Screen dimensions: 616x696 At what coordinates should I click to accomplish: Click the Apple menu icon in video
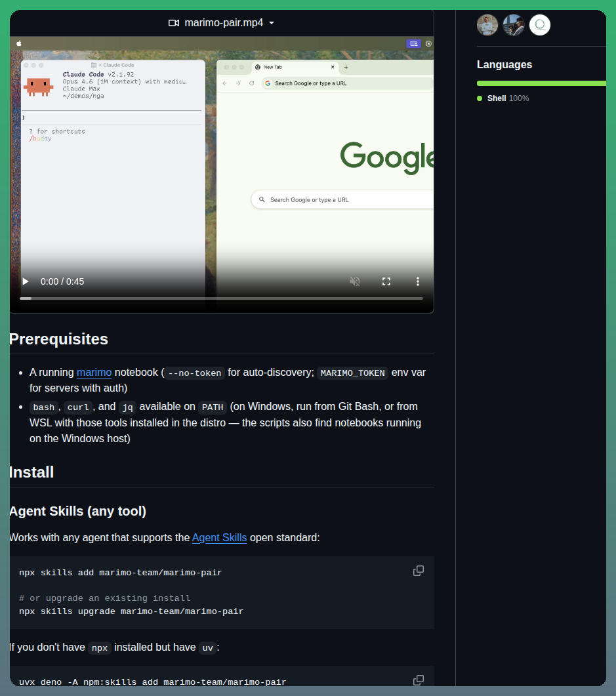pos(19,43)
